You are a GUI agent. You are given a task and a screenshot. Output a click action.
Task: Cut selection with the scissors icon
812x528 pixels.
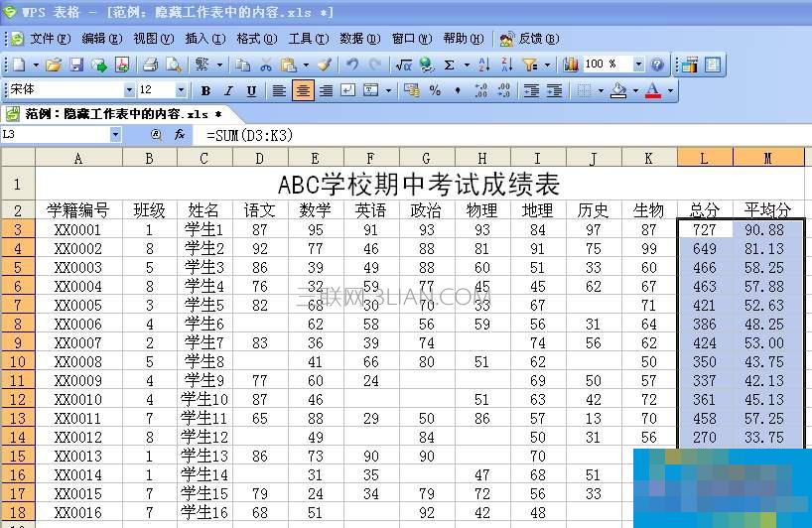tap(265, 65)
